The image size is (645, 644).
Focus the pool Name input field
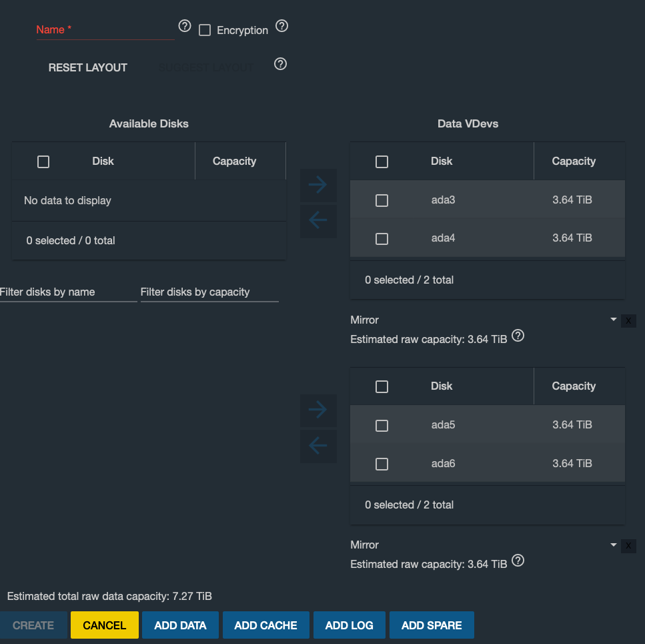105,30
